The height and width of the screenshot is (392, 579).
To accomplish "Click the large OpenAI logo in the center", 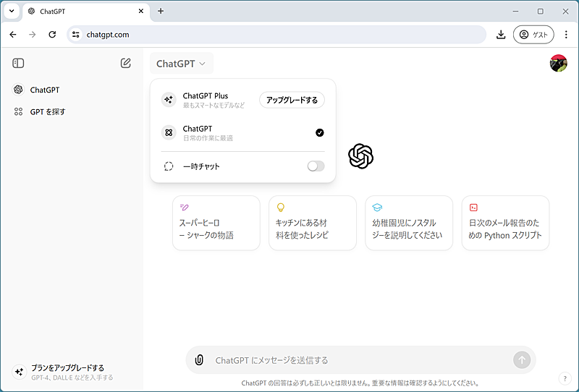I will tap(360, 156).
